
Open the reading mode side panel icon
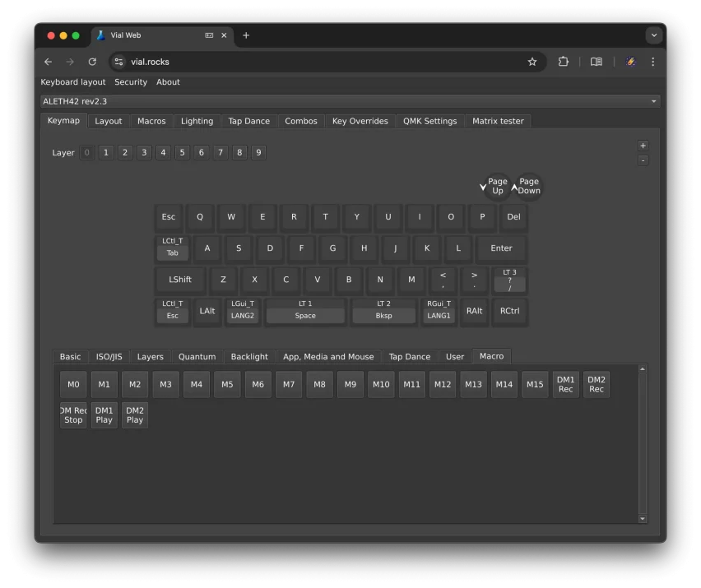(x=597, y=62)
